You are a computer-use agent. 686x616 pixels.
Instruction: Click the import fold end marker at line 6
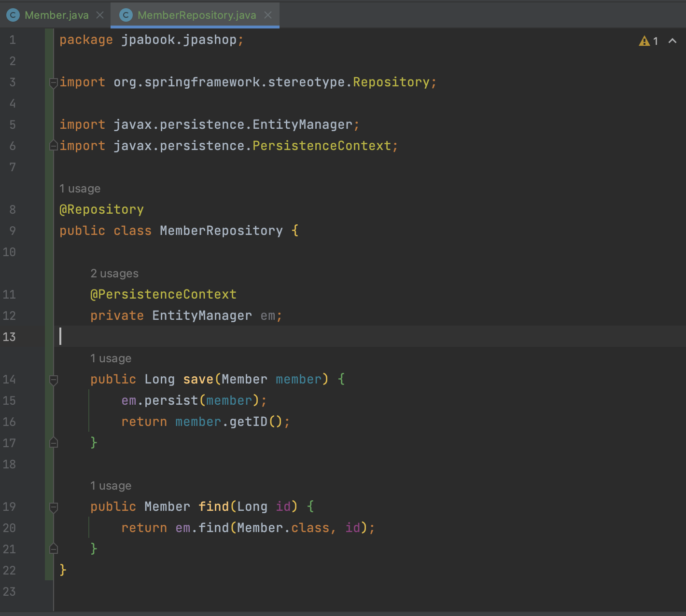click(x=54, y=146)
